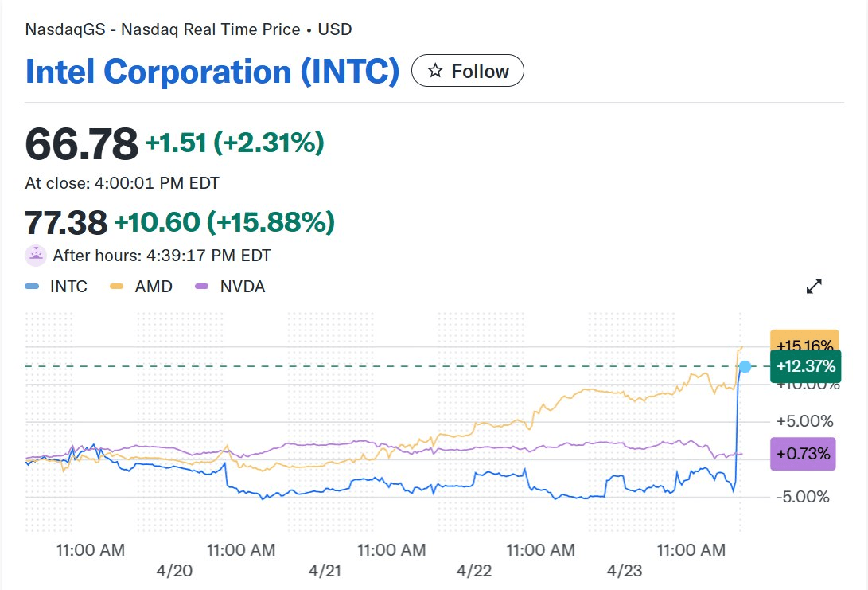Toggle the NVDA comparison legend label

[243, 287]
